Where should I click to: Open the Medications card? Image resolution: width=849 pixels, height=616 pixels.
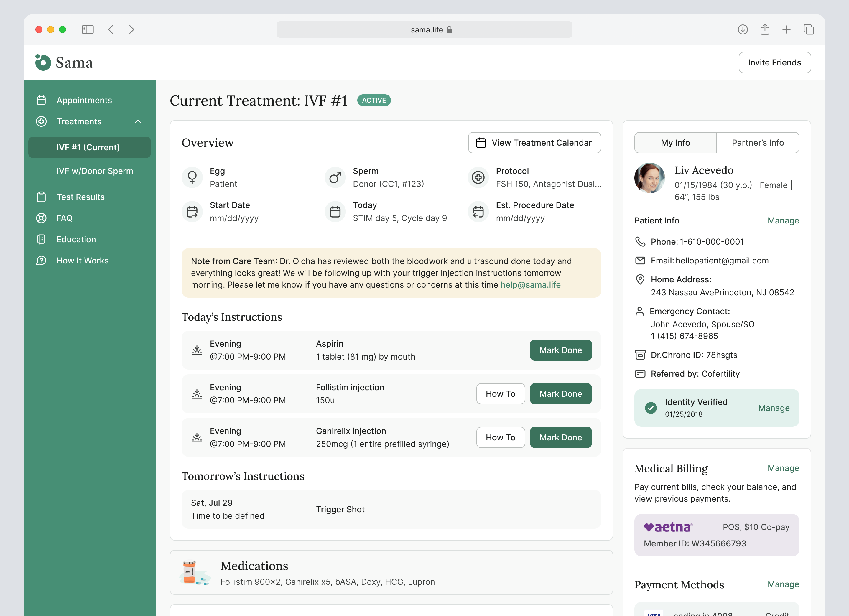pyautogui.click(x=391, y=572)
